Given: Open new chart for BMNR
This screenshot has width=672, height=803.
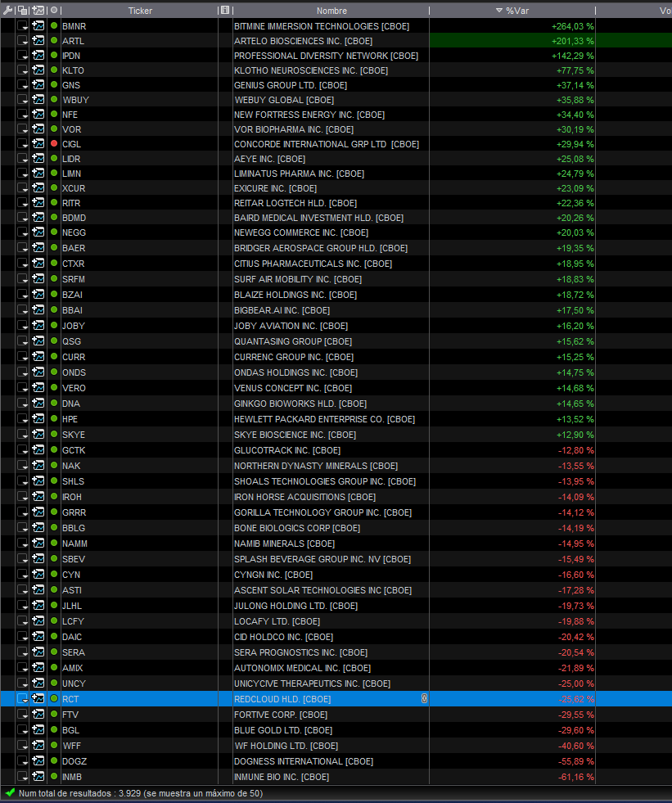Looking at the screenshot, I should tap(38, 25).
